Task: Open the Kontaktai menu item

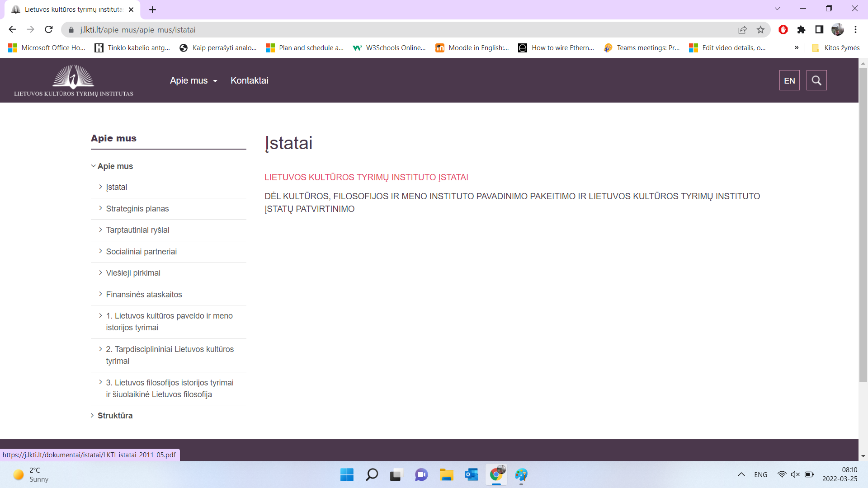Action: pyautogui.click(x=249, y=80)
